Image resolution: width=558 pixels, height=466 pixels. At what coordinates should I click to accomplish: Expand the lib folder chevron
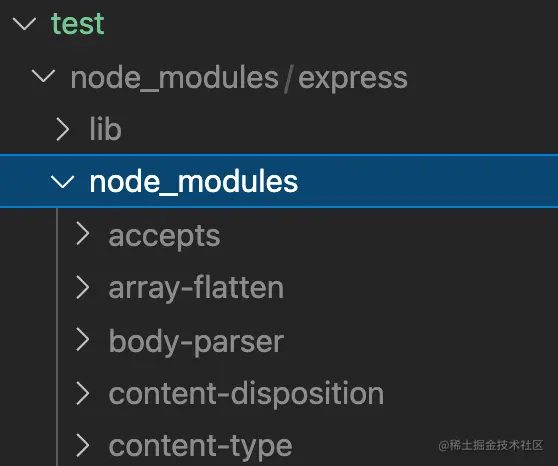pyautogui.click(x=63, y=129)
